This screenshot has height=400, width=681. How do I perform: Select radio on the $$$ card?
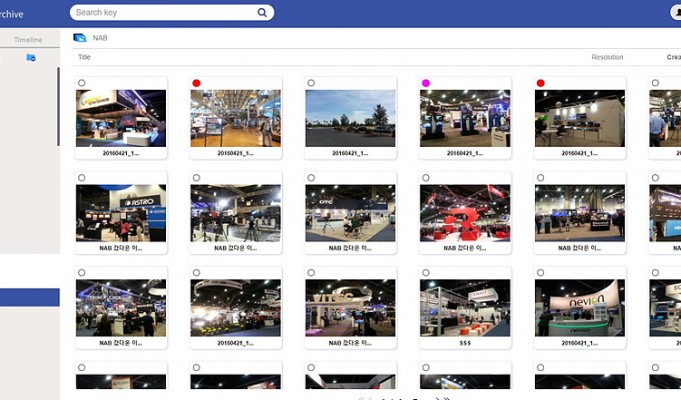click(x=426, y=273)
